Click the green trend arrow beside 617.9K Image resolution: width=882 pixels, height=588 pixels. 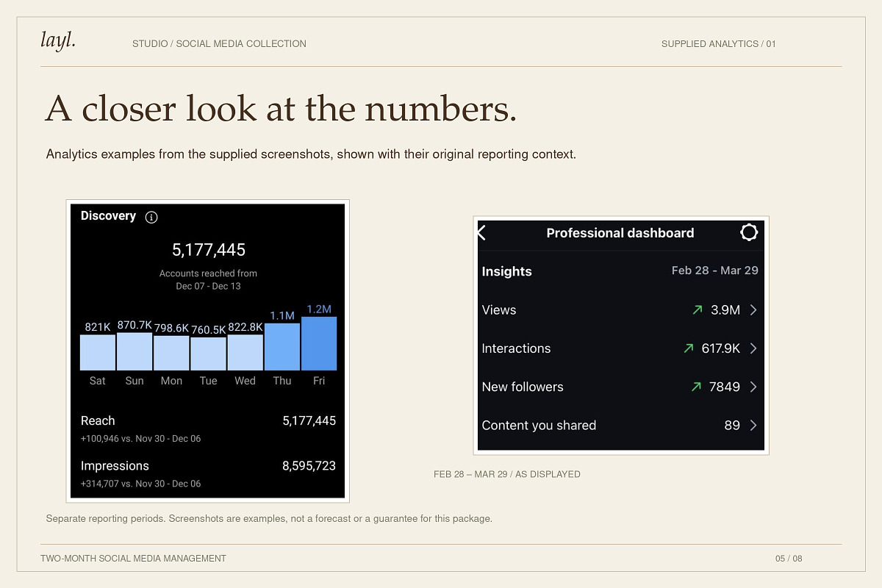point(689,348)
